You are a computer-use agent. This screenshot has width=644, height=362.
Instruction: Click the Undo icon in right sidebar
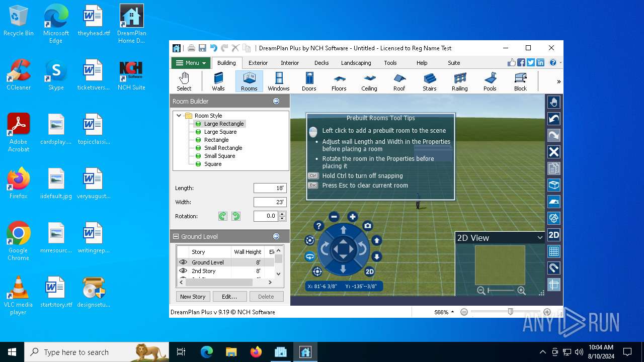pos(553,119)
